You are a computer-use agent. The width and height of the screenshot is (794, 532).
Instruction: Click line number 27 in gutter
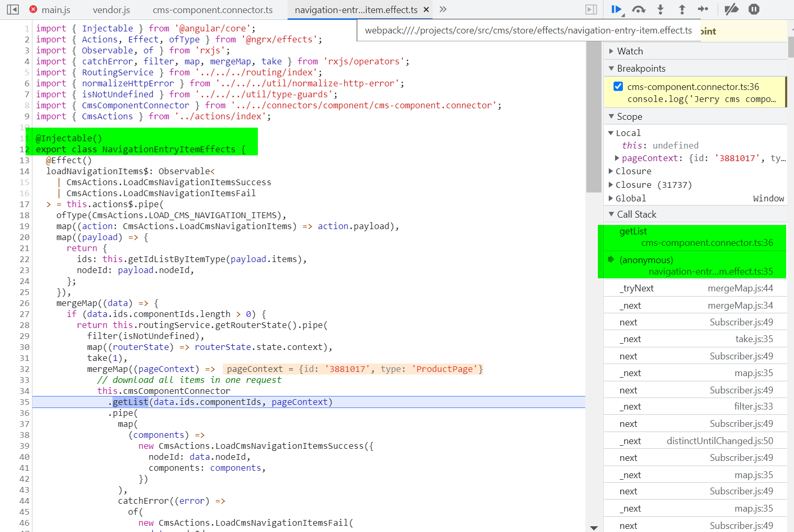point(25,314)
